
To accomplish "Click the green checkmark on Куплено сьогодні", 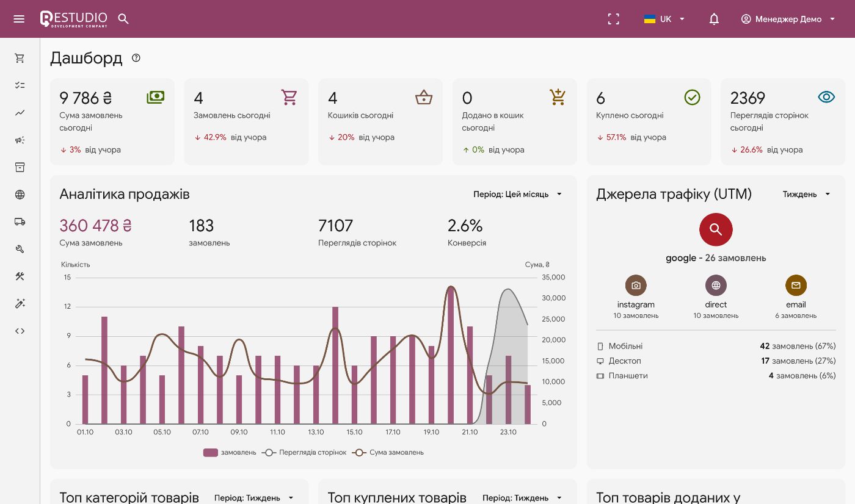I will [692, 97].
